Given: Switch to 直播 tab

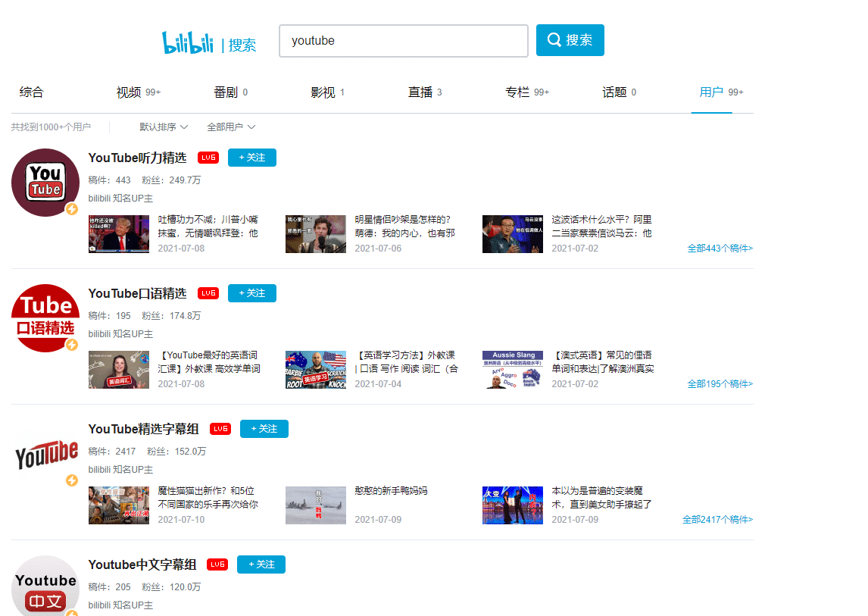Looking at the screenshot, I should click(425, 92).
